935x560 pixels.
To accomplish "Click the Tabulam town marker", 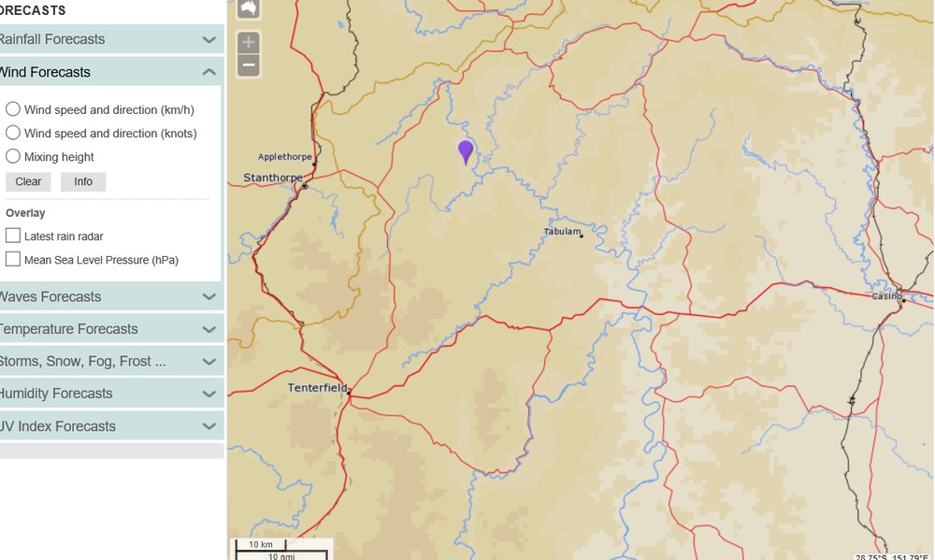I will tap(582, 237).
